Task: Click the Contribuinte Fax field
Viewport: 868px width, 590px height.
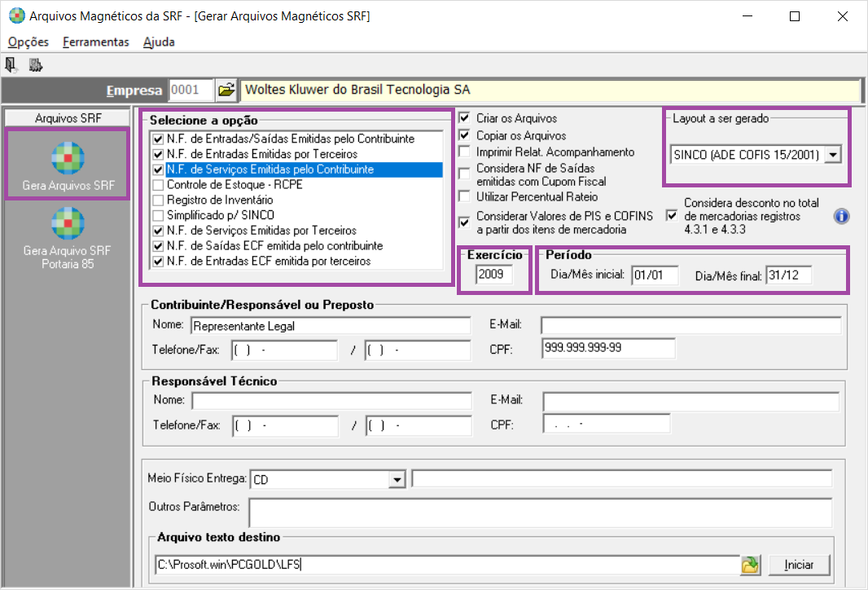Action: click(x=418, y=350)
